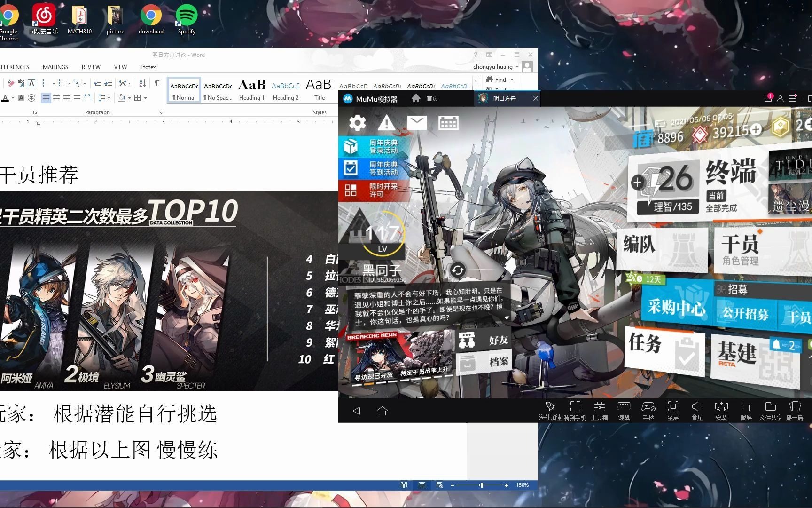
Task: Click the Clear Formatting eraser icon
Action: pyautogui.click(x=10, y=83)
